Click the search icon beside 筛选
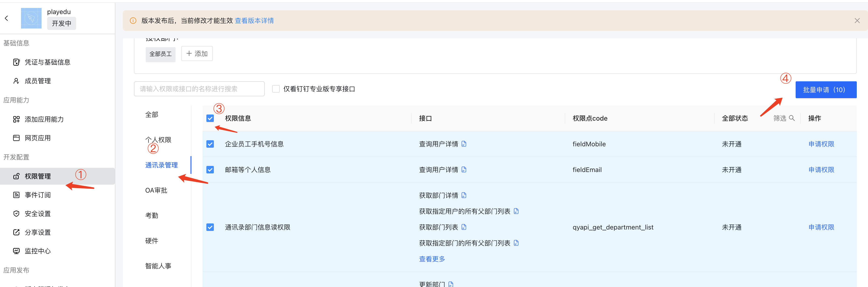 tap(792, 118)
